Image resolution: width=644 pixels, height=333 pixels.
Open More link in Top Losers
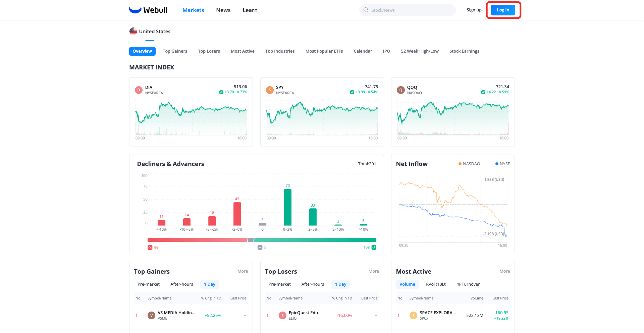374,271
